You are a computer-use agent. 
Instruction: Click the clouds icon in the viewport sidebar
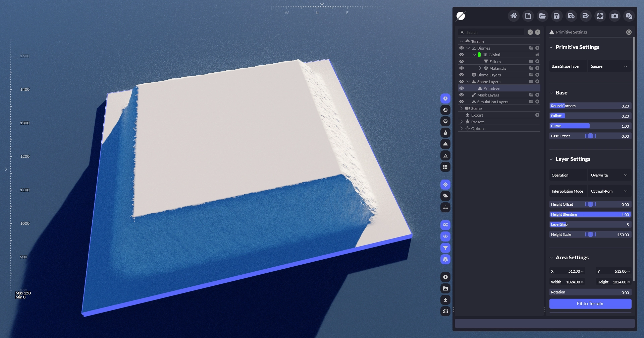[445, 196]
